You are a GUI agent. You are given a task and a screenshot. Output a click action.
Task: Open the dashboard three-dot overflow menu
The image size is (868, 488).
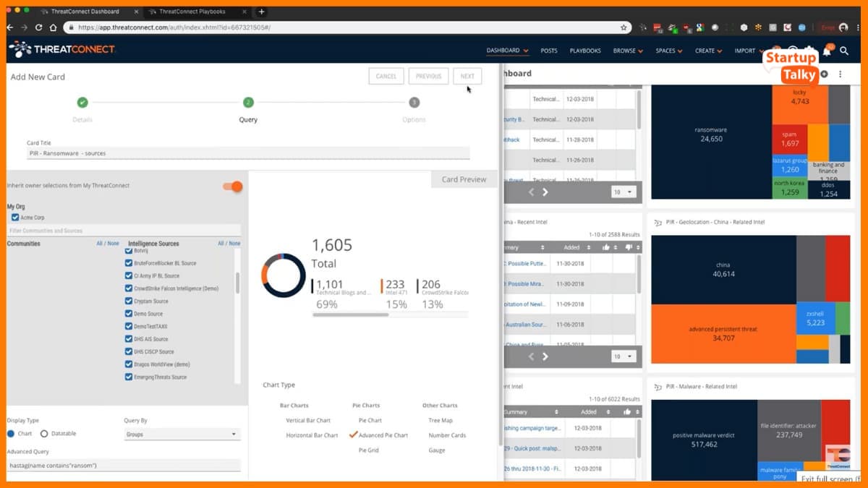pos(841,74)
